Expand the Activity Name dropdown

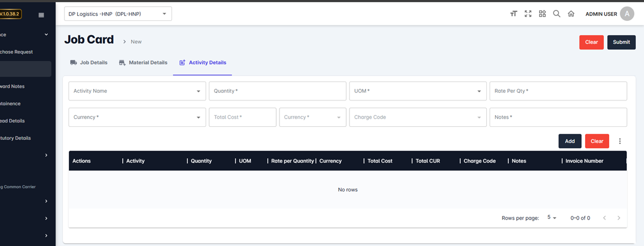point(137,91)
